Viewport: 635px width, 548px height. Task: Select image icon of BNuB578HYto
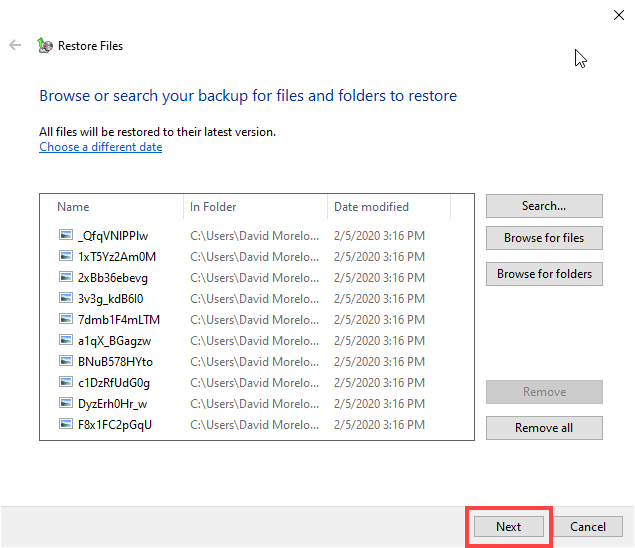click(66, 361)
